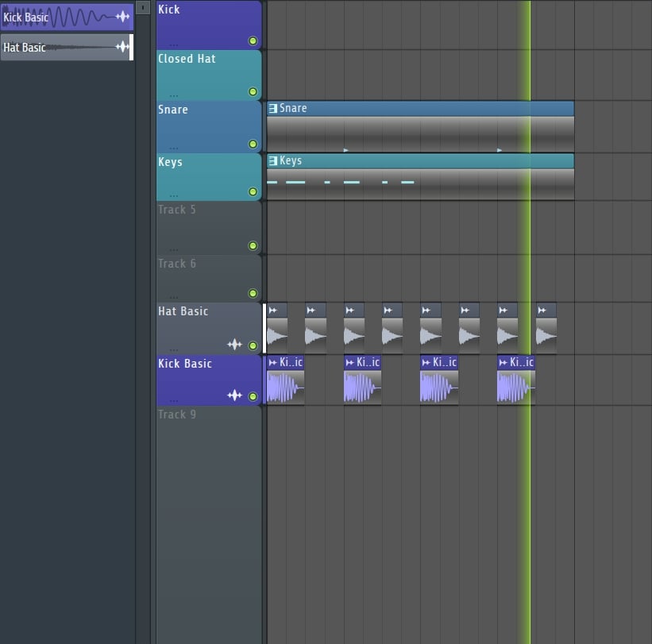Click the audio waveform icon on Hat Basic track header
Viewport: 652px width, 644px height.
[234, 345]
